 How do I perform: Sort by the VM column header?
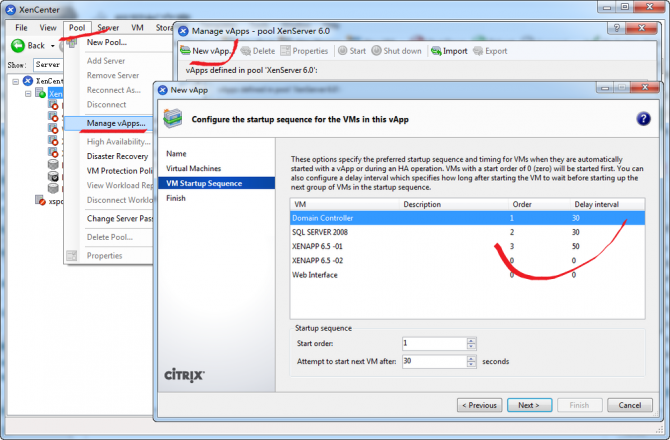pyautogui.click(x=345, y=204)
